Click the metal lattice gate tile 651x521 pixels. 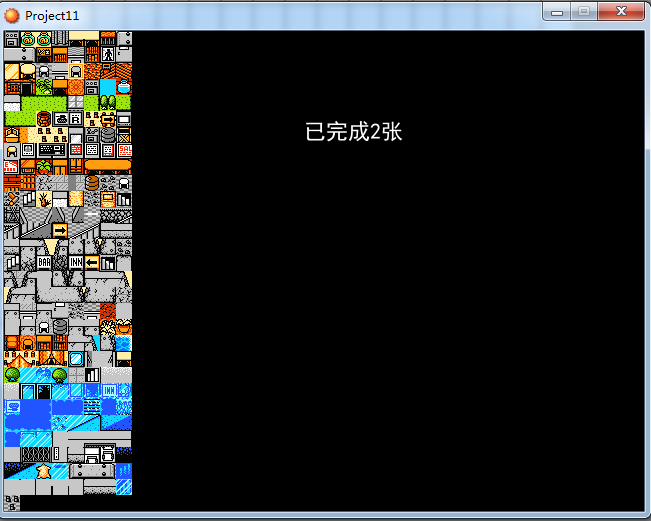point(36,455)
